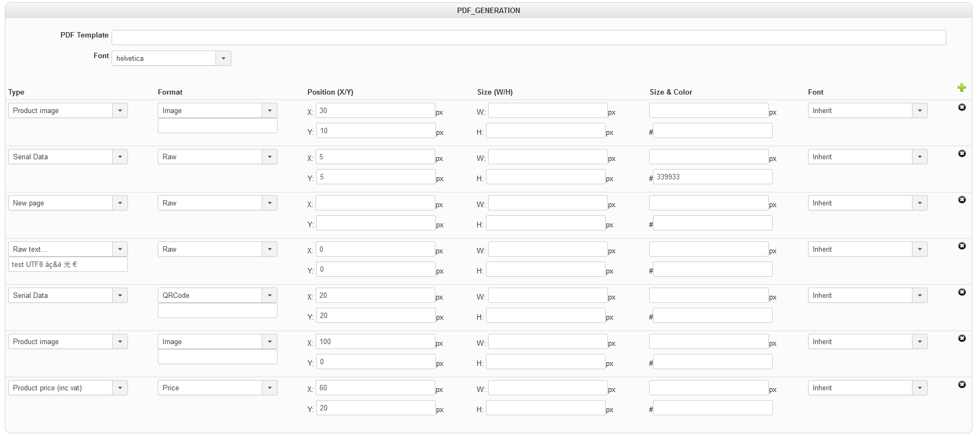Screen dimensions: 980x436
Task: Click the X position field containing 100
Action: click(x=375, y=341)
